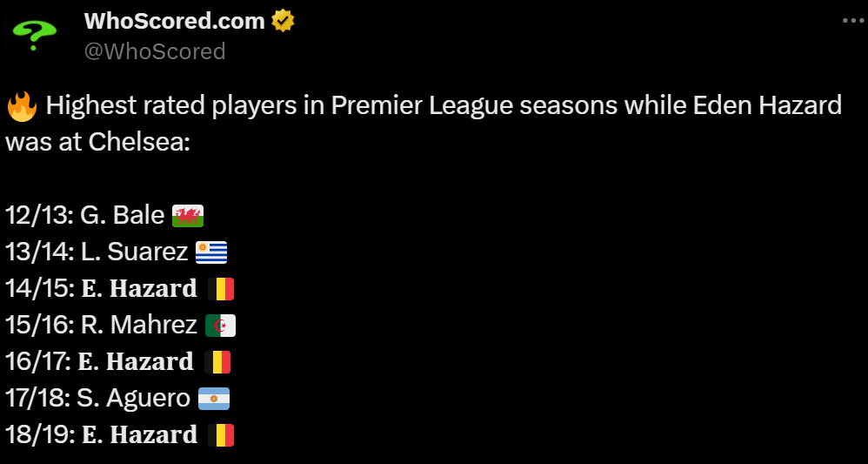Viewport: 868px width, 464px height.
Task: Click the Belgium flag on the 18/19 line
Action: (x=221, y=435)
